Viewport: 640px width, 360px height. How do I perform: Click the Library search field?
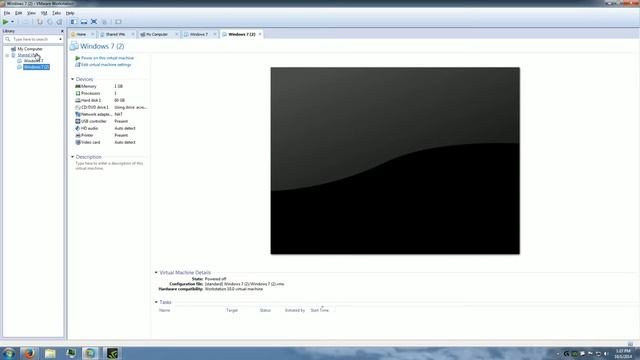pos(32,39)
